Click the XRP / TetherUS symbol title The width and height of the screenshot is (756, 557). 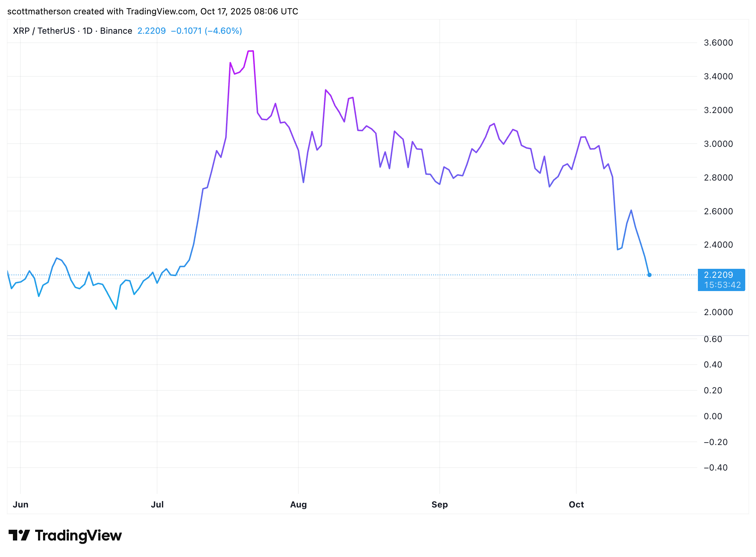pos(44,31)
